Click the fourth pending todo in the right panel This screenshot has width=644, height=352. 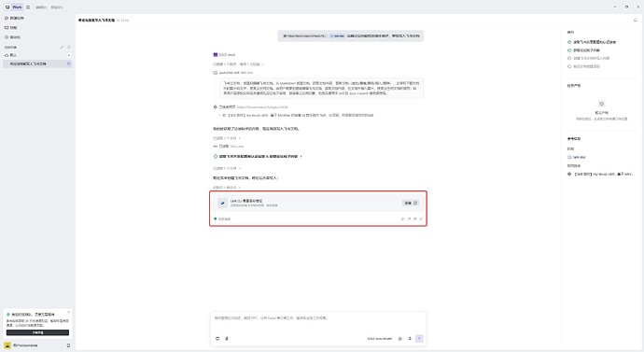point(583,66)
